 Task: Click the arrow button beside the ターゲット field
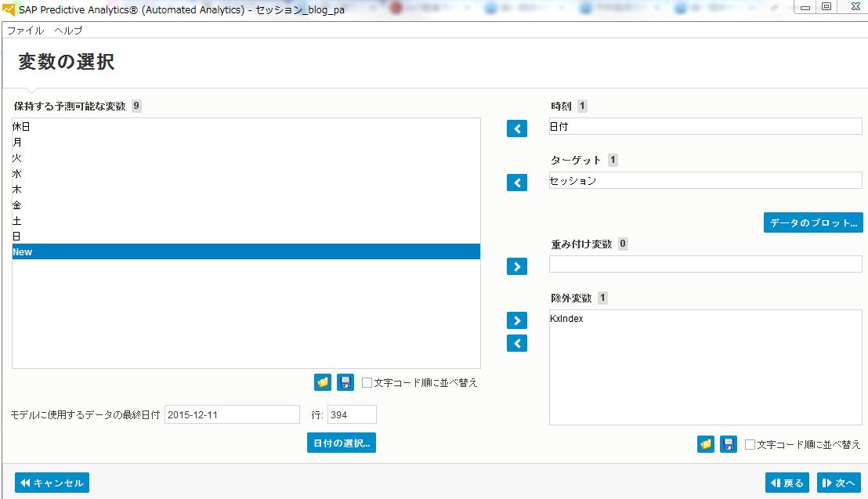[x=516, y=183]
